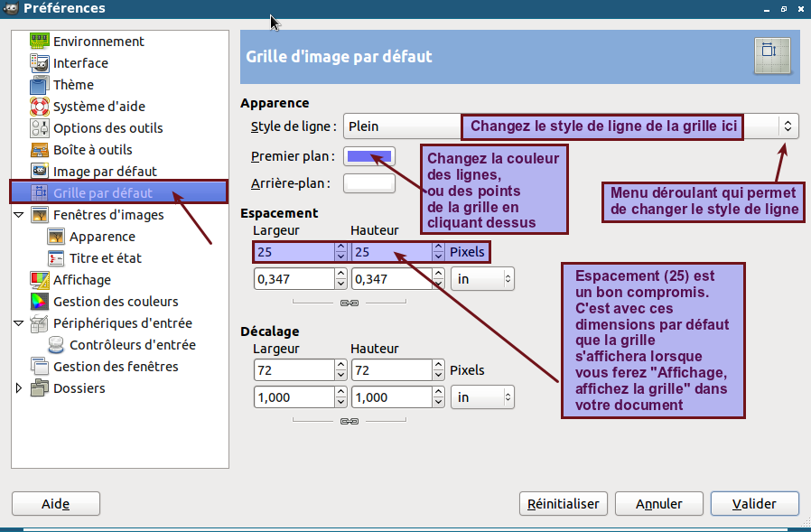The width and height of the screenshot is (811, 532).
Task: Collapse the Fenêtres d'images tree node
Action: 20,215
